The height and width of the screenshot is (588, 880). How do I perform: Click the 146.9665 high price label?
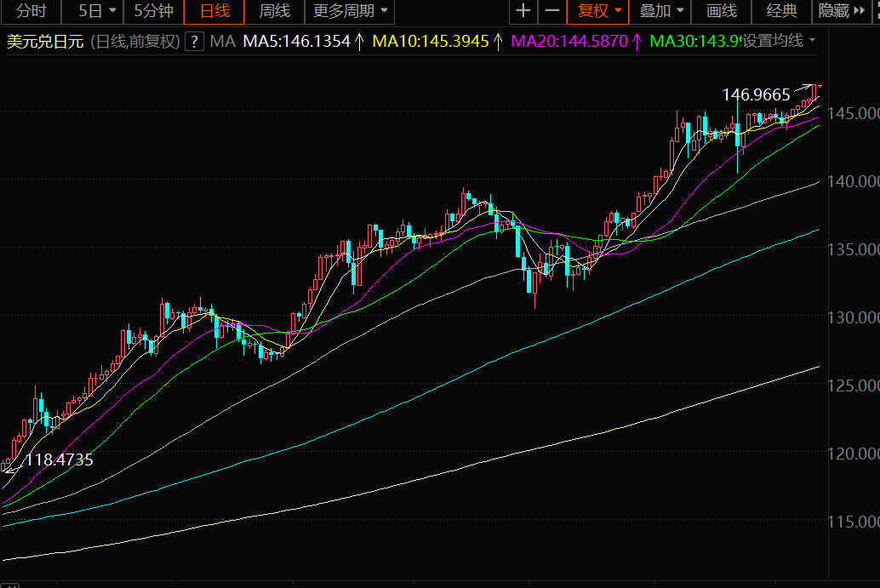[756, 94]
